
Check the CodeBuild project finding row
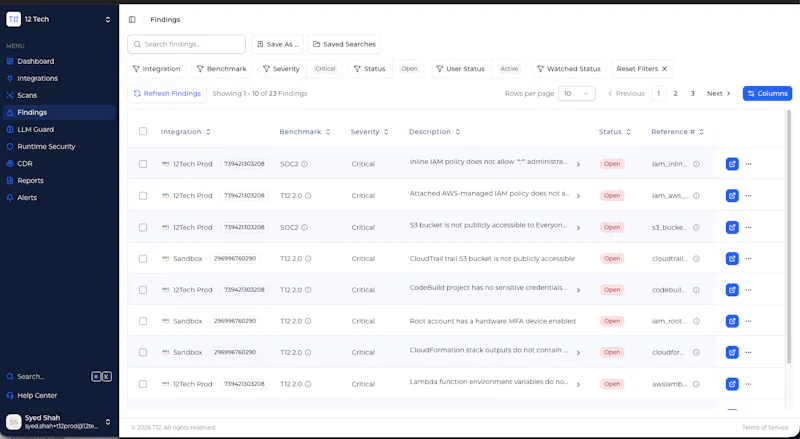tap(143, 290)
